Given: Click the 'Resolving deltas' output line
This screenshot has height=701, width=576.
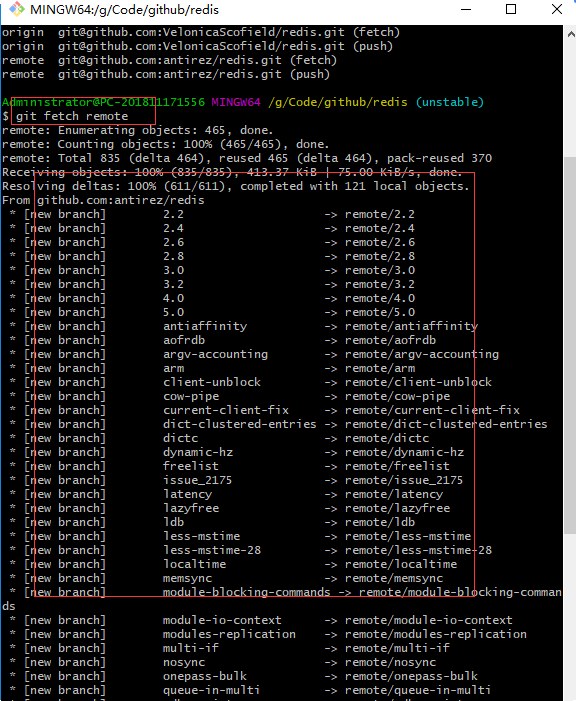Looking at the screenshot, I should [x=236, y=186].
